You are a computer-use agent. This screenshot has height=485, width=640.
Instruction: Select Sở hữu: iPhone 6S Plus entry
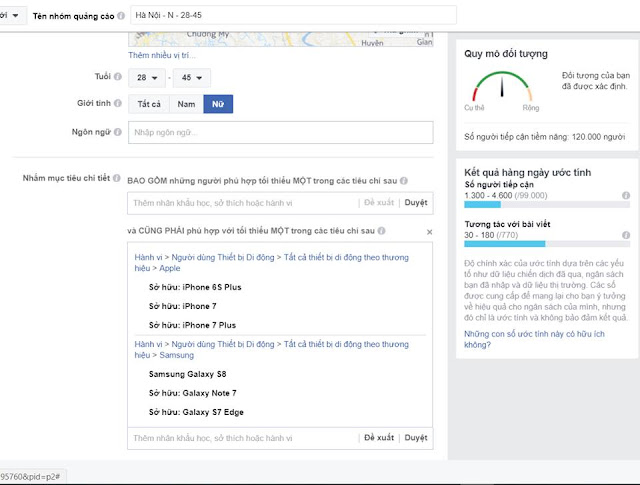click(x=195, y=287)
